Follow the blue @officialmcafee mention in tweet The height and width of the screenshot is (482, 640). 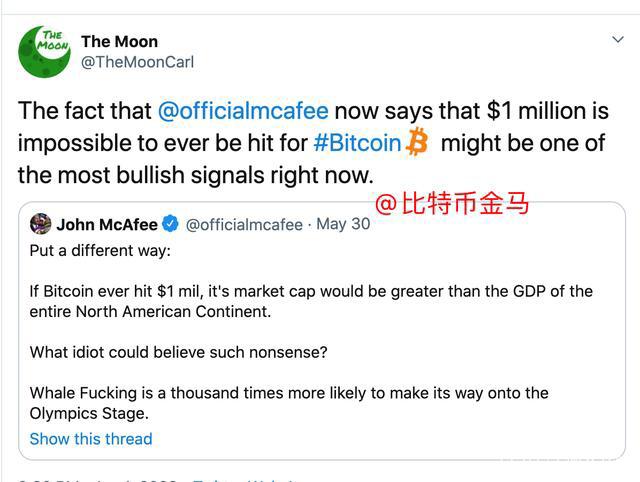[x=243, y=111]
